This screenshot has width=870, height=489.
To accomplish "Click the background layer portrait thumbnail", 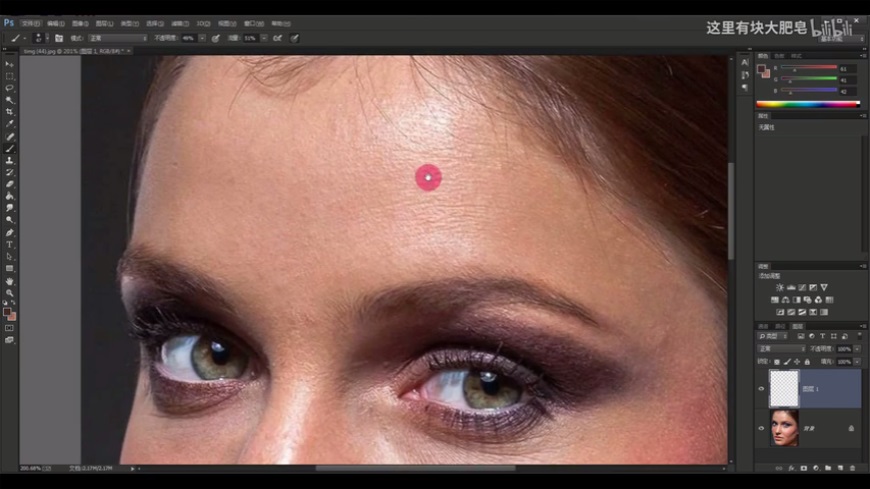I will tap(784, 427).
